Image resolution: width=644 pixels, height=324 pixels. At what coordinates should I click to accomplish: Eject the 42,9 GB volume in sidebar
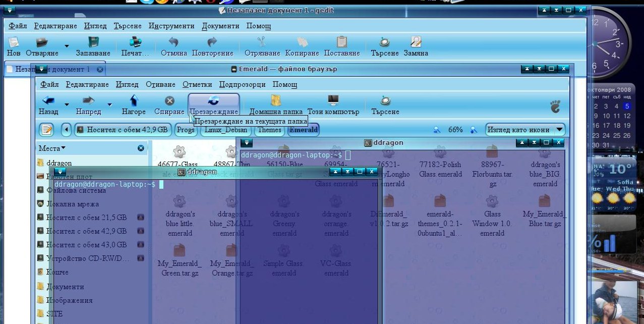tap(141, 231)
